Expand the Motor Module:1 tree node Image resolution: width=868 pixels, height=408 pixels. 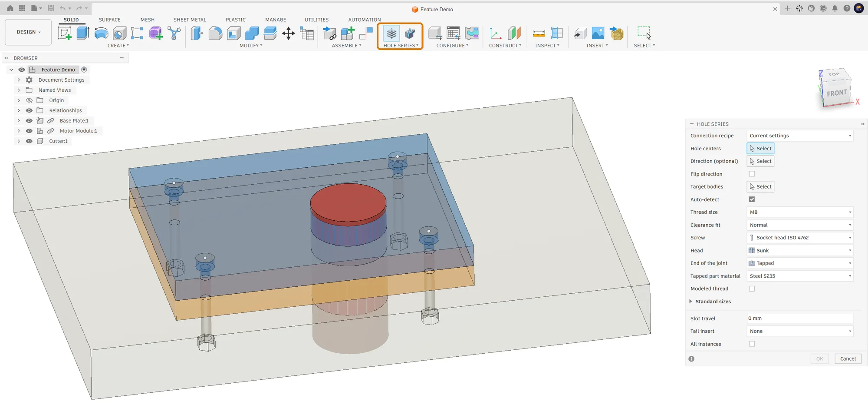tap(19, 131)
